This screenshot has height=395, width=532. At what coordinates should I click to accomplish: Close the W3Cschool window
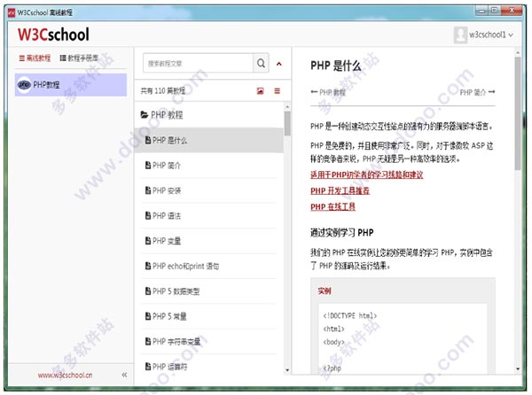[x=512, y=11]
